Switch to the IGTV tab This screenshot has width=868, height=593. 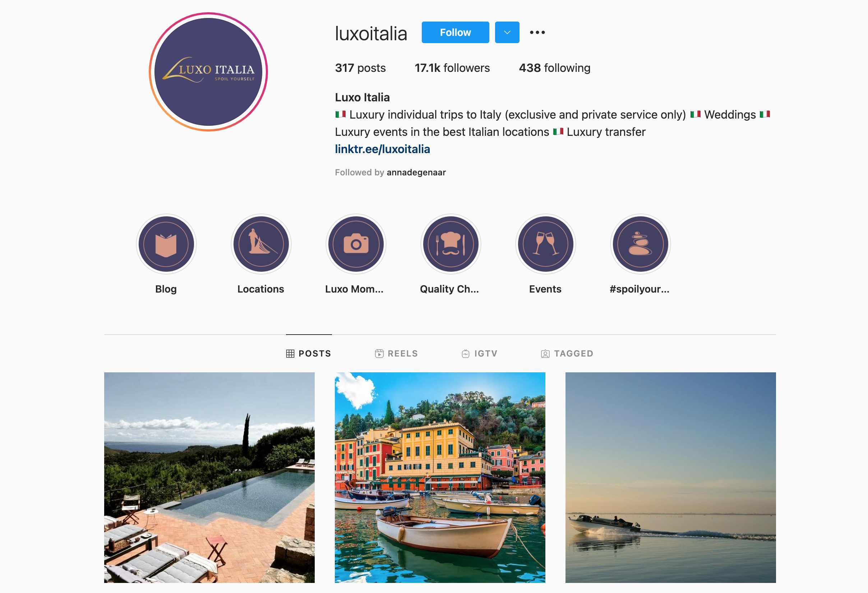click(479, 354)
